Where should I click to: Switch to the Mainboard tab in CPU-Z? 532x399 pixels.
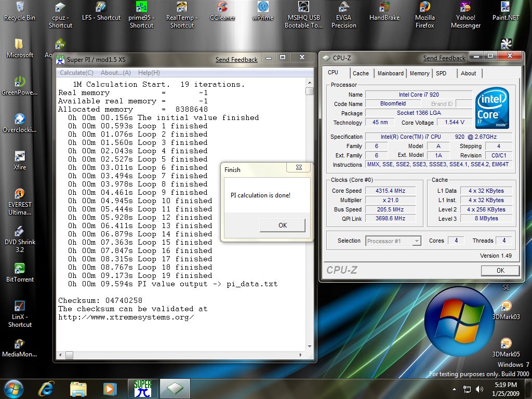click(391, 73)
